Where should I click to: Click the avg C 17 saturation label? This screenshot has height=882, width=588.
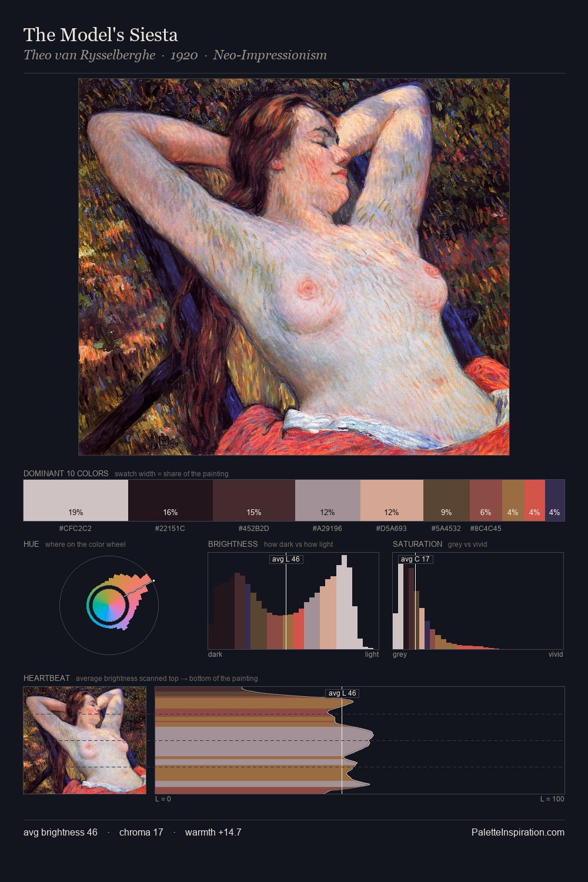(415, 559)
